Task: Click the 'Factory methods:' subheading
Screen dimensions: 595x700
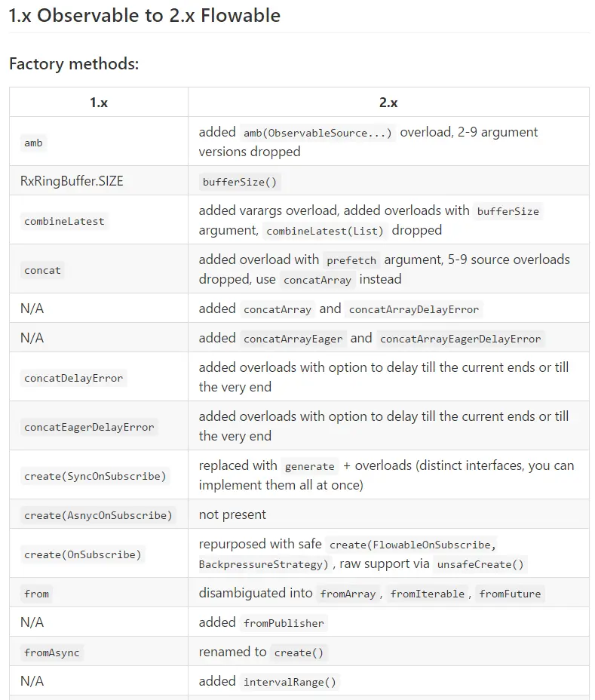Action: 74,64
